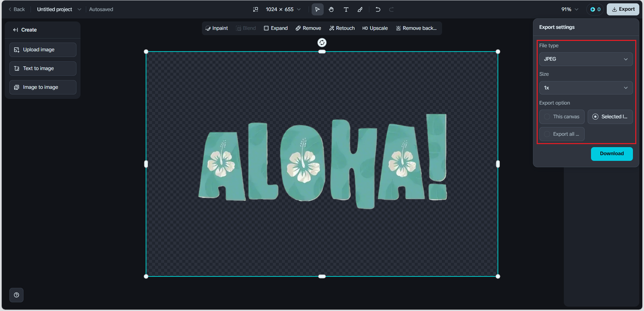Go back using the Back arrow
The width and height of the screenshot is (644, 311).
(16, 9)
